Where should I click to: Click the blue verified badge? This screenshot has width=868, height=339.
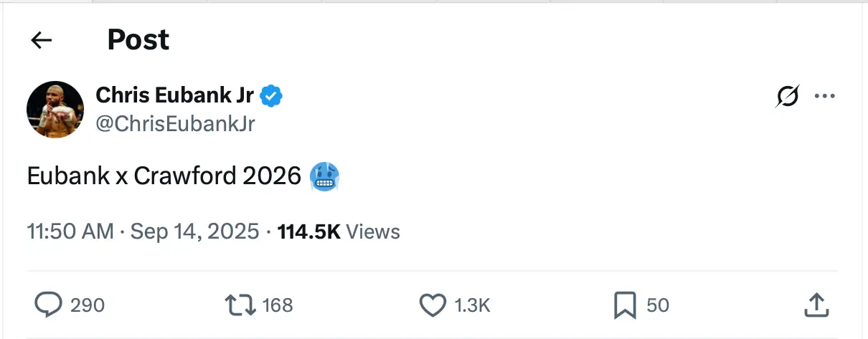tap(270, 95)
